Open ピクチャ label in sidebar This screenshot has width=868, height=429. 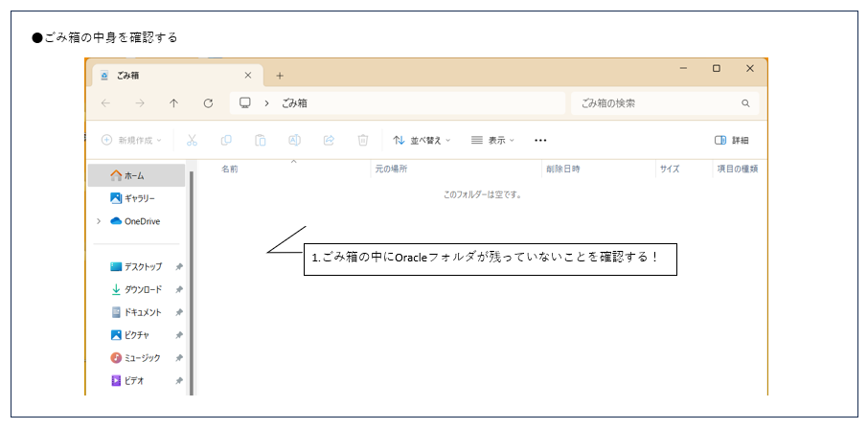click(137, 335)
